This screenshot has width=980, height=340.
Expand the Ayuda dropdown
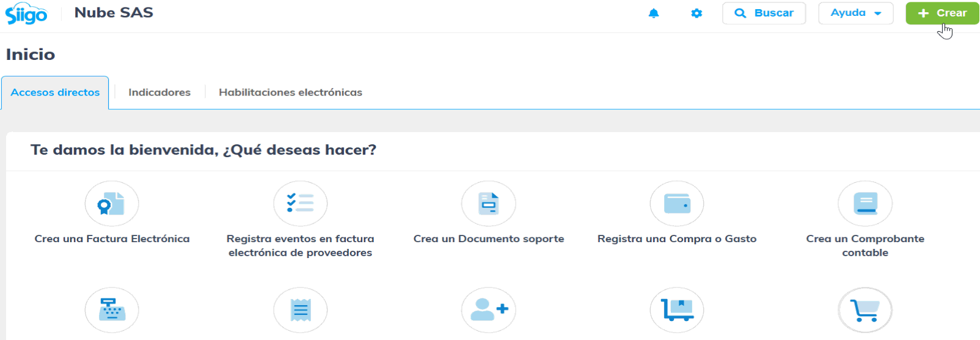pos(855,13)
